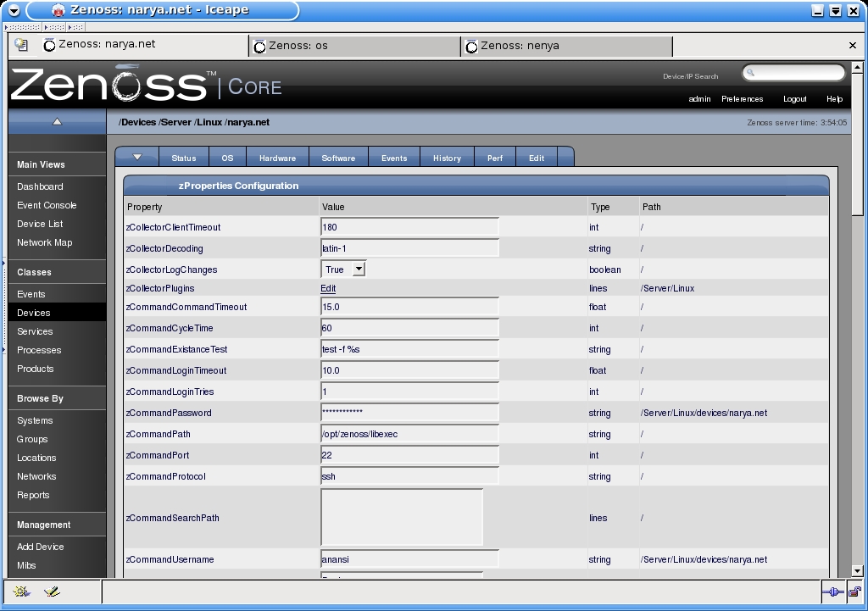Browse by Systems
The width and height of the screenshot is (868, 611).
(35, 420)
